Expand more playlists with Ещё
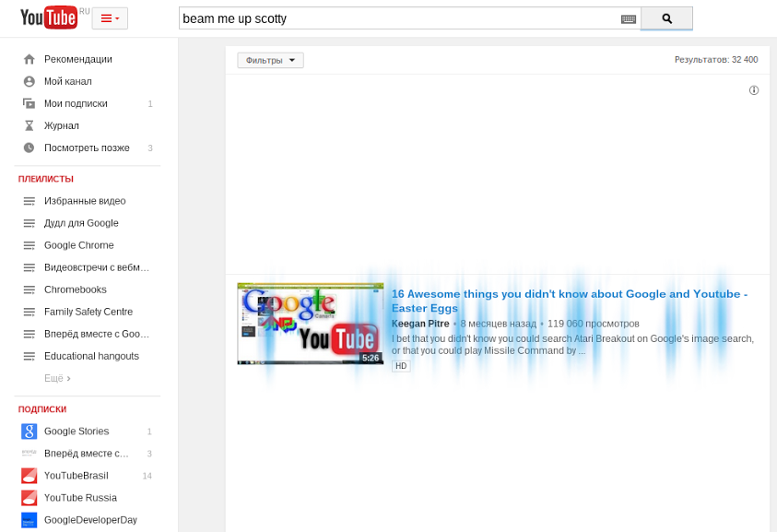The height and width of the screenshot is (532, 777). click(57, 378)
